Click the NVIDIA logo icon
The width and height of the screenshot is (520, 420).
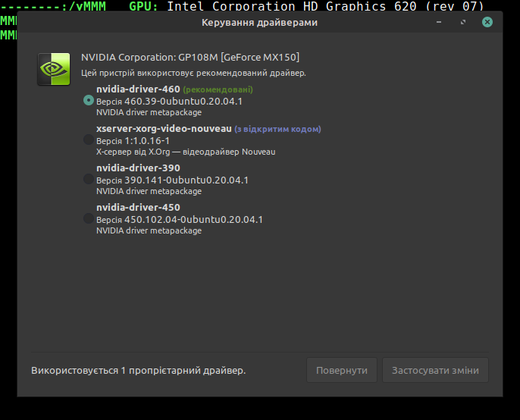54,69
